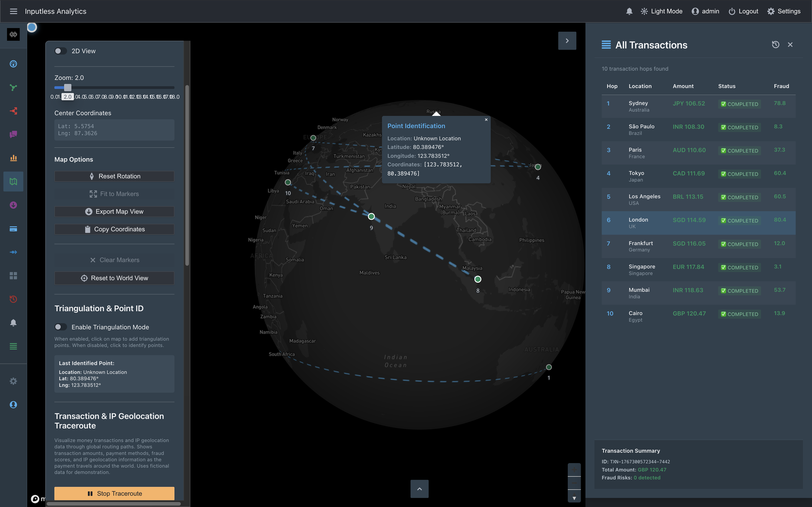Select the green map view icon

tap(13, 181)
